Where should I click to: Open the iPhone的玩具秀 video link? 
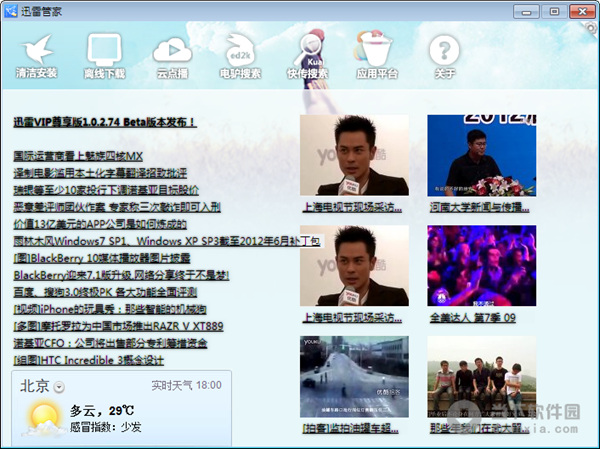click(110, 309)
